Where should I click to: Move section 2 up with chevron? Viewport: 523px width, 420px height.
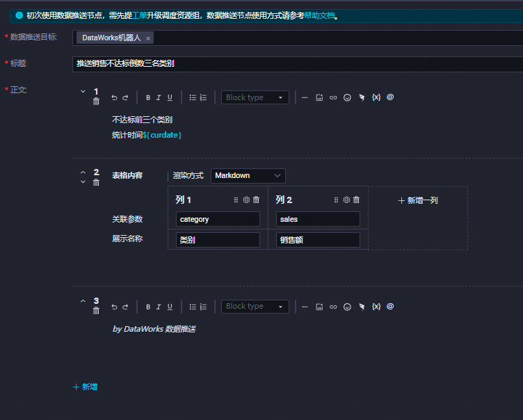click(x=83, y=172)
